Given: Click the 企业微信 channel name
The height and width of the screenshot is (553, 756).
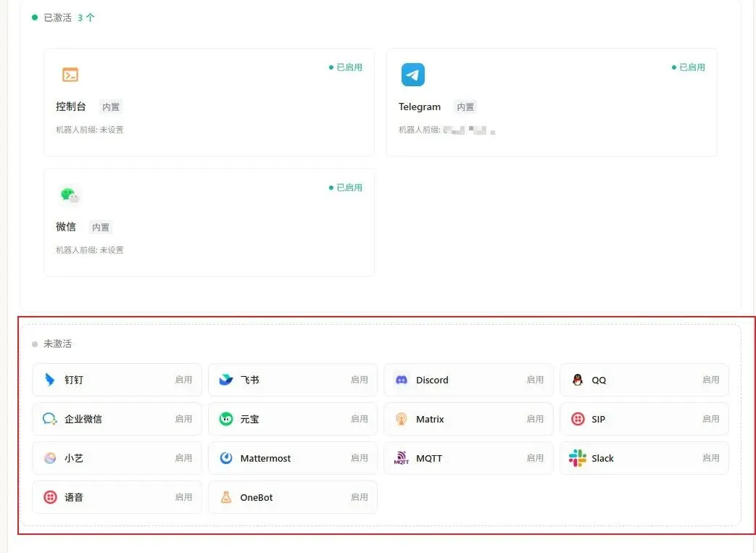Looking at the screenshot, I should pos(83,419).
